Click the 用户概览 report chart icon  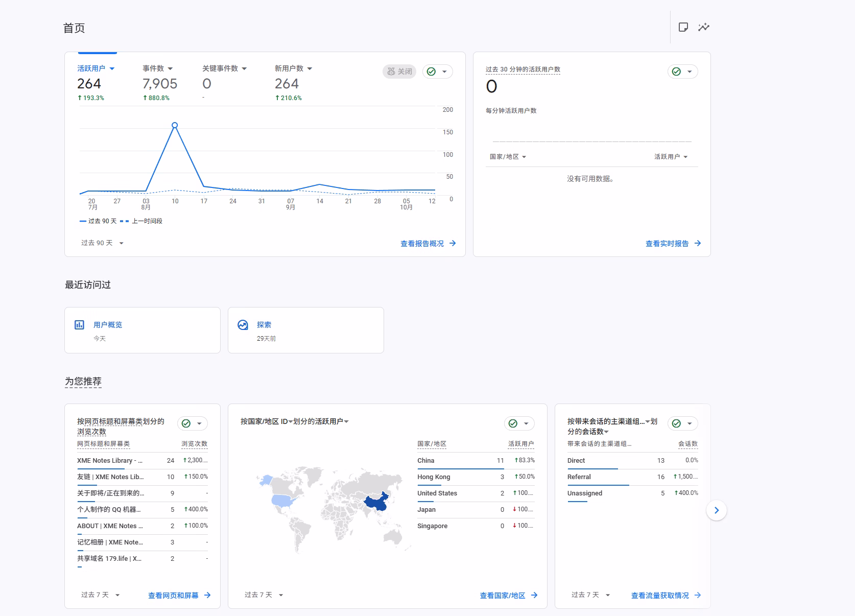80,325
